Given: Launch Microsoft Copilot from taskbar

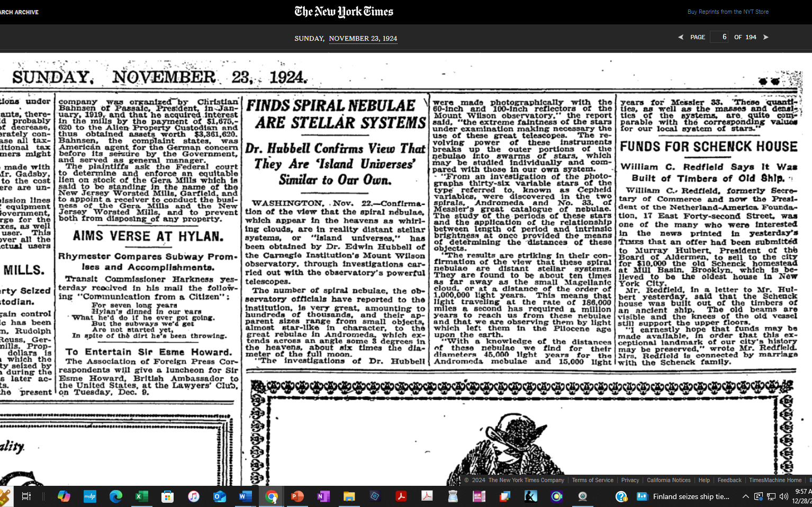Looking at the screenshot, I should point(64,496).
